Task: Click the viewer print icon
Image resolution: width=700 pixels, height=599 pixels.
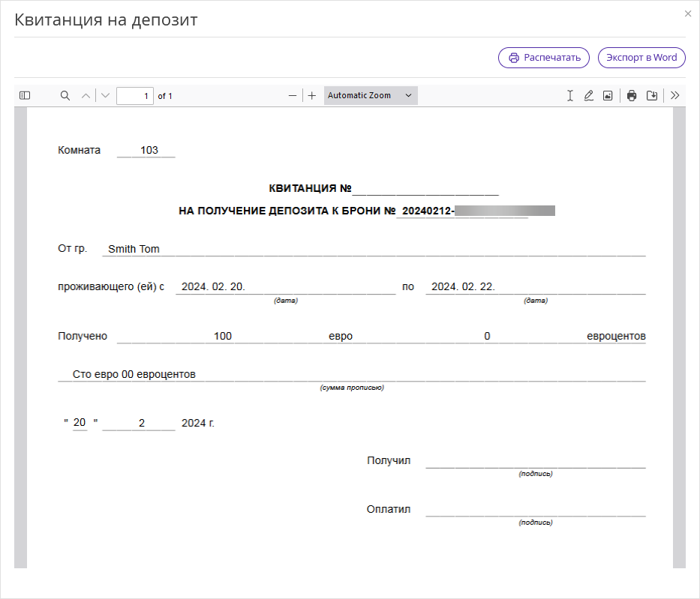Action: point(632,95)
